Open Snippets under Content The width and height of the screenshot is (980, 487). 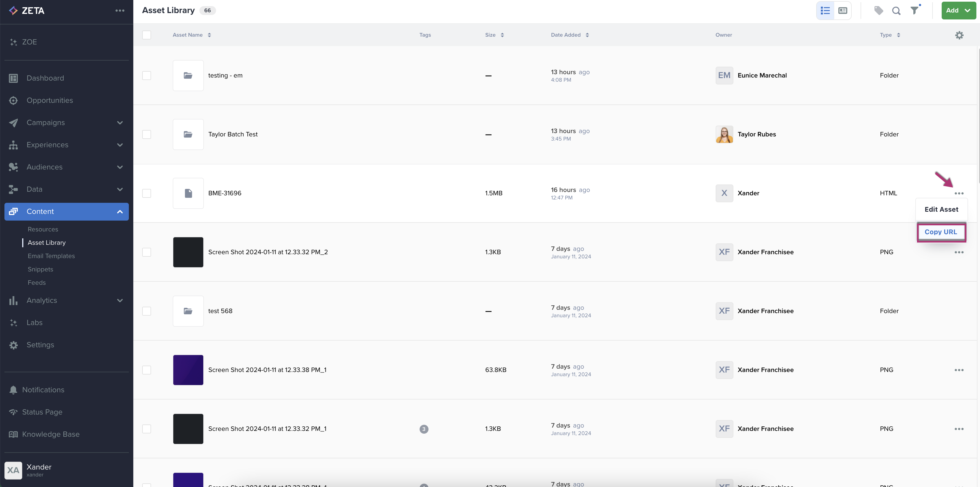(40, 269)
